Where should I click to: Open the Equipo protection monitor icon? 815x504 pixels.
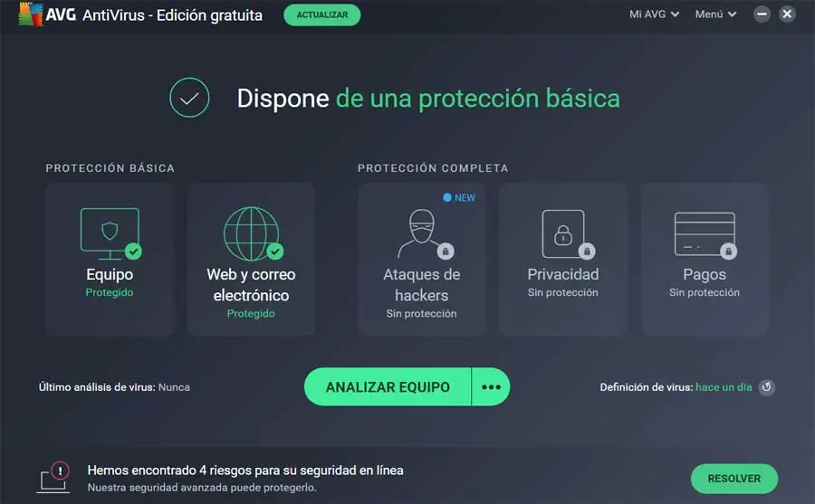point(110,233)
